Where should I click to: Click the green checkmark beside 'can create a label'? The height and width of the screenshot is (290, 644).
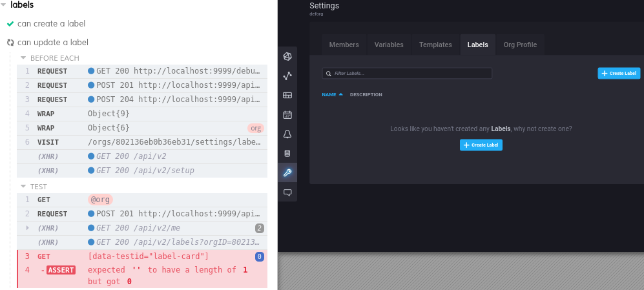11,24
